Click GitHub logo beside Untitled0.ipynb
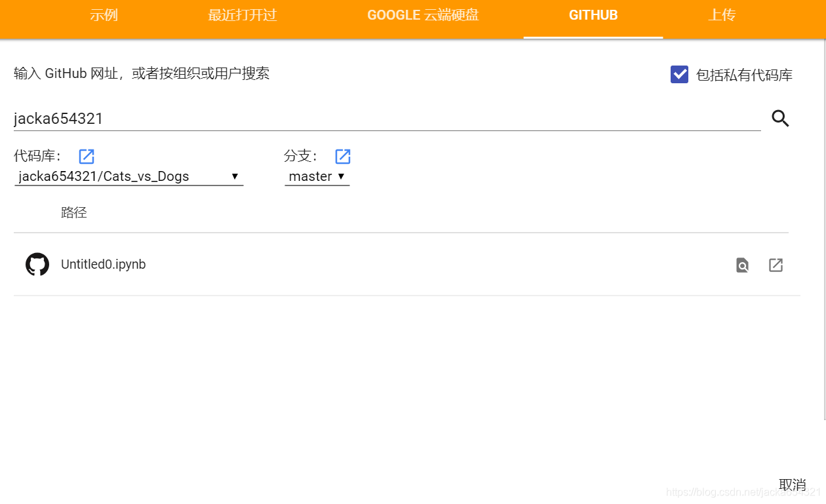 coord(37,265)
